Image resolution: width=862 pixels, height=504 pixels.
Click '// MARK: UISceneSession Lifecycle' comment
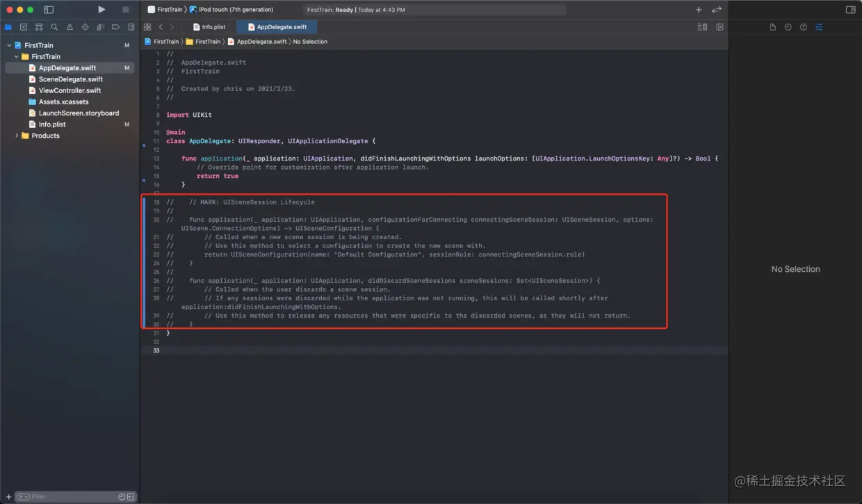(252, 202)
